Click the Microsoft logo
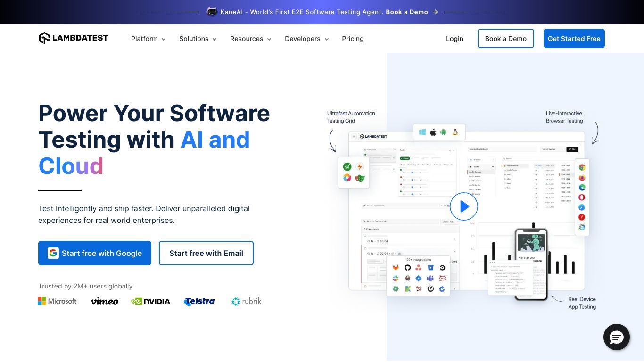Viewport: 644px width, 362px height. click(57, 301)
